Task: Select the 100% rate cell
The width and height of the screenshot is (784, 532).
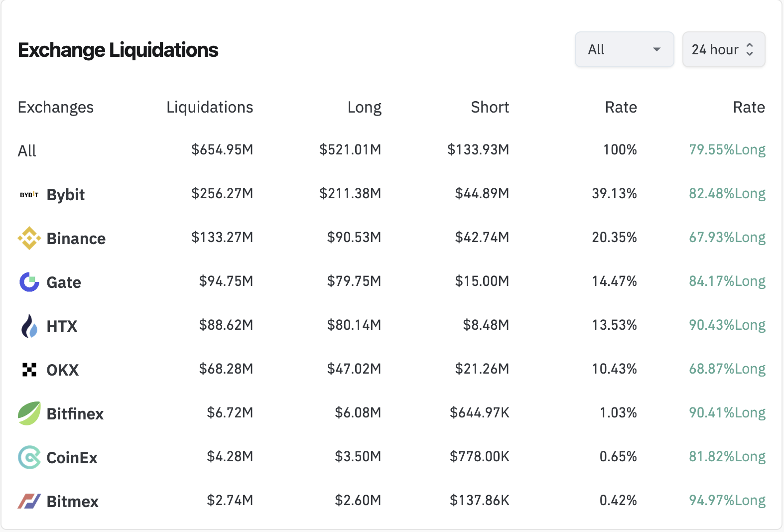Action: [620, 149]
